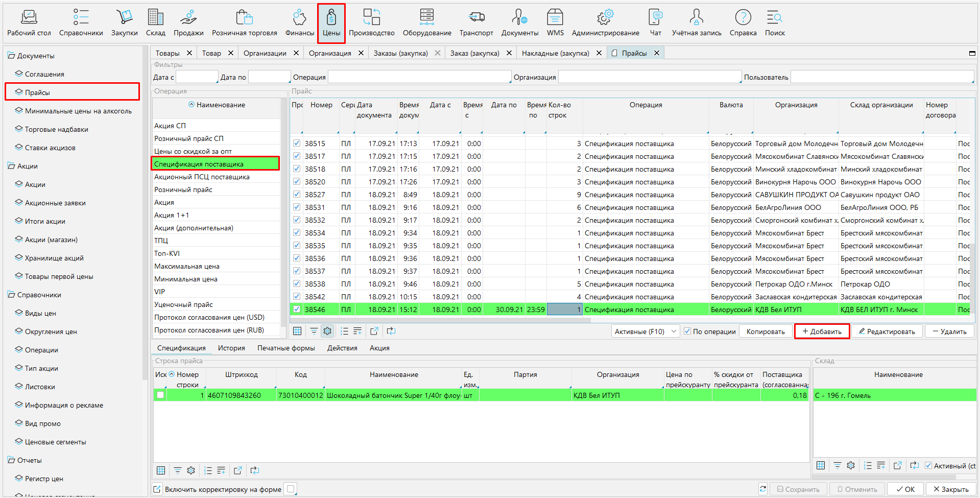This screenshot has height=498, width=980.
Task: Open the Активные (F10) dropdown
Action: tap(645, 331)
